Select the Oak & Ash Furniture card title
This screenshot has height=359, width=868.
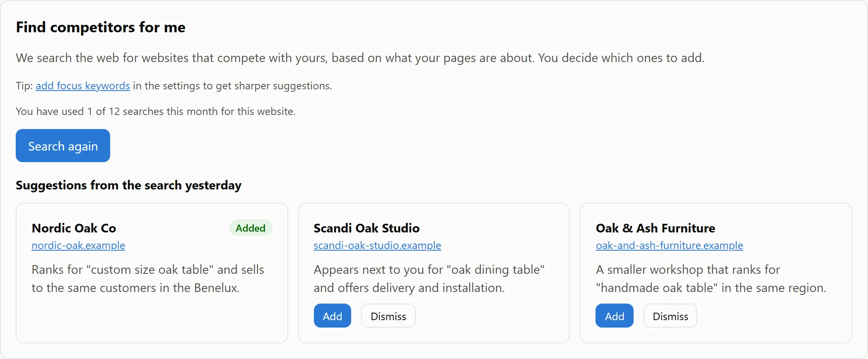[x=656, y=228]
